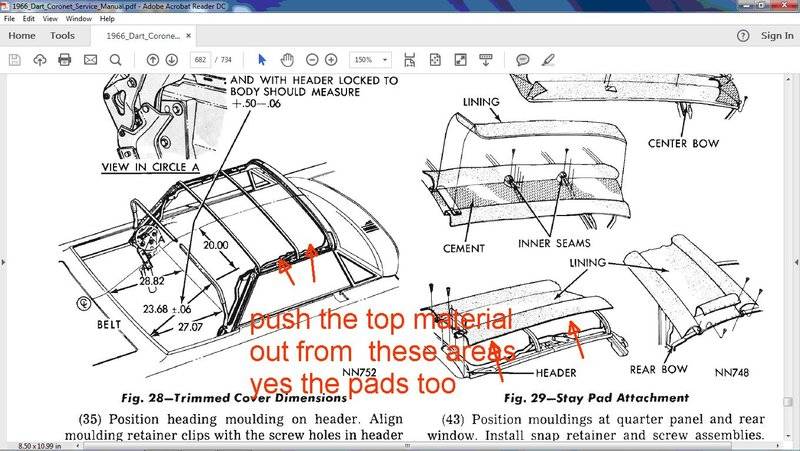This screenshot has height=451, width=800.
Task: Open the Edit menu
Action: click(x=29, y=18)
